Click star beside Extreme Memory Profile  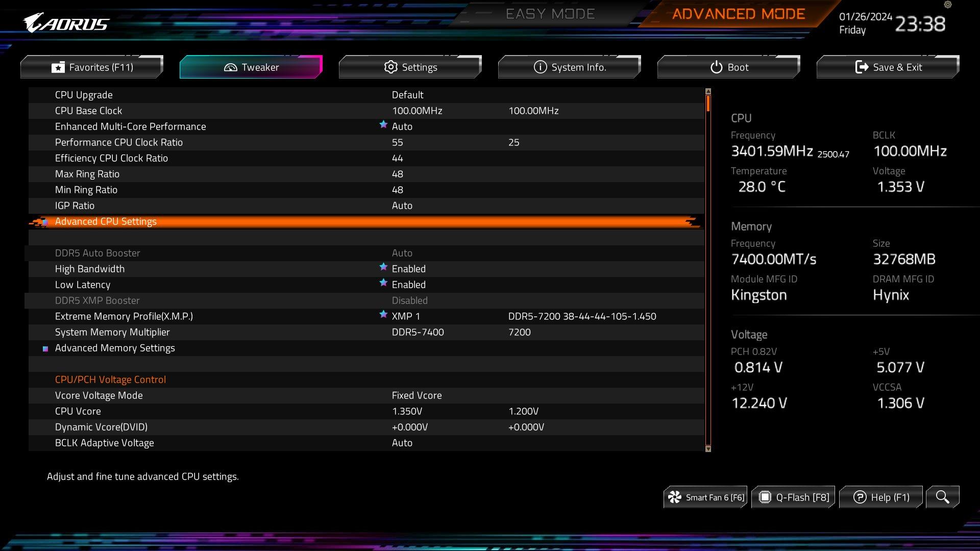pyautogui.click(x=383, y=314)
